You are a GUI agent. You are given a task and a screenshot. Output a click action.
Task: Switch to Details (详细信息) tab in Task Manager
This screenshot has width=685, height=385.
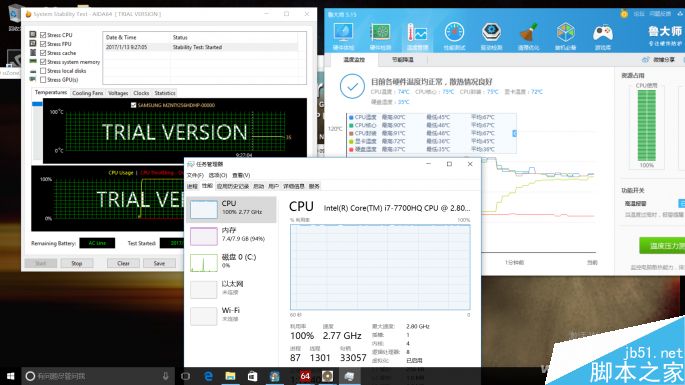(294, 186)
